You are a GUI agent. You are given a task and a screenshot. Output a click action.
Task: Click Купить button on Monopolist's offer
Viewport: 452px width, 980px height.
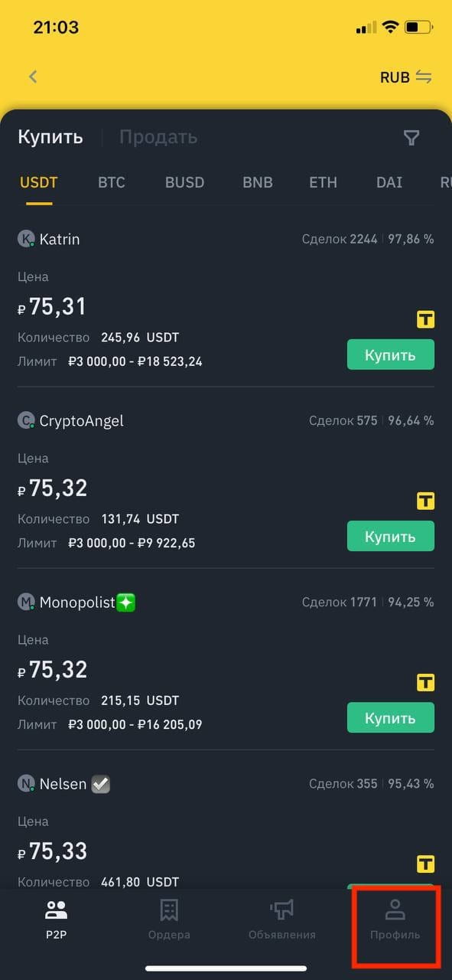(x=391, y=718)
